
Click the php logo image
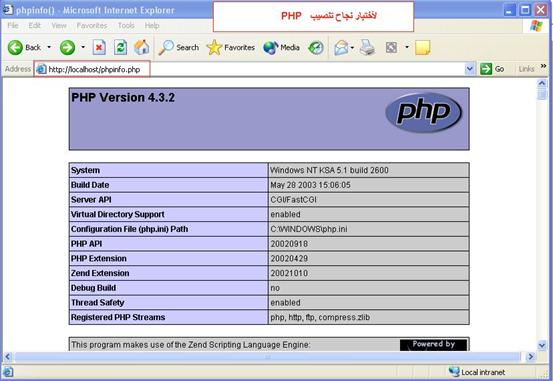[424, 112]
